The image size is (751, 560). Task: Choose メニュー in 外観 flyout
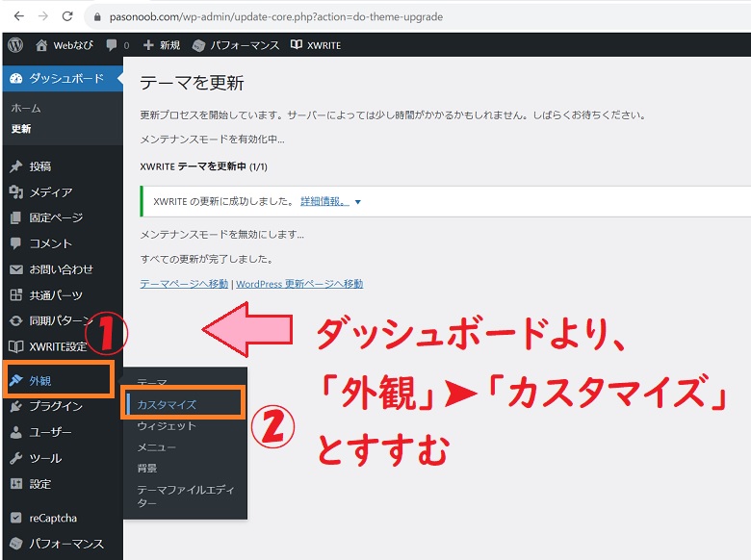[157, 447]
